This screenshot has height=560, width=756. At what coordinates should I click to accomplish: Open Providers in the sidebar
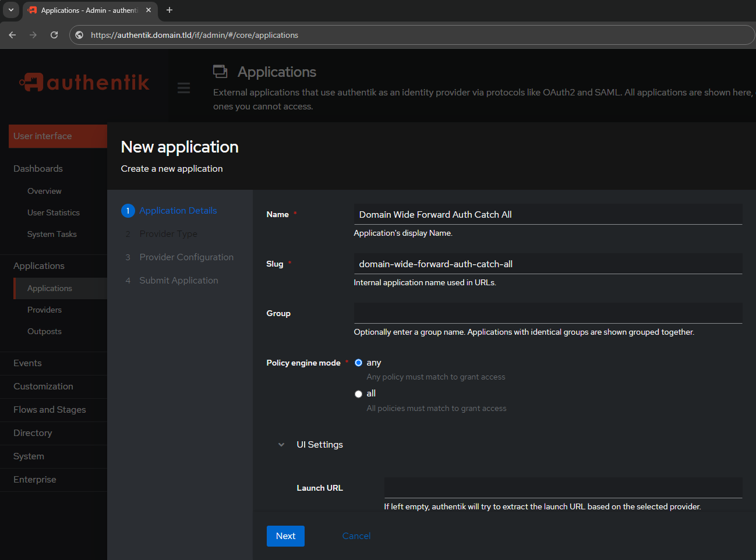click(x=44, y=310)
